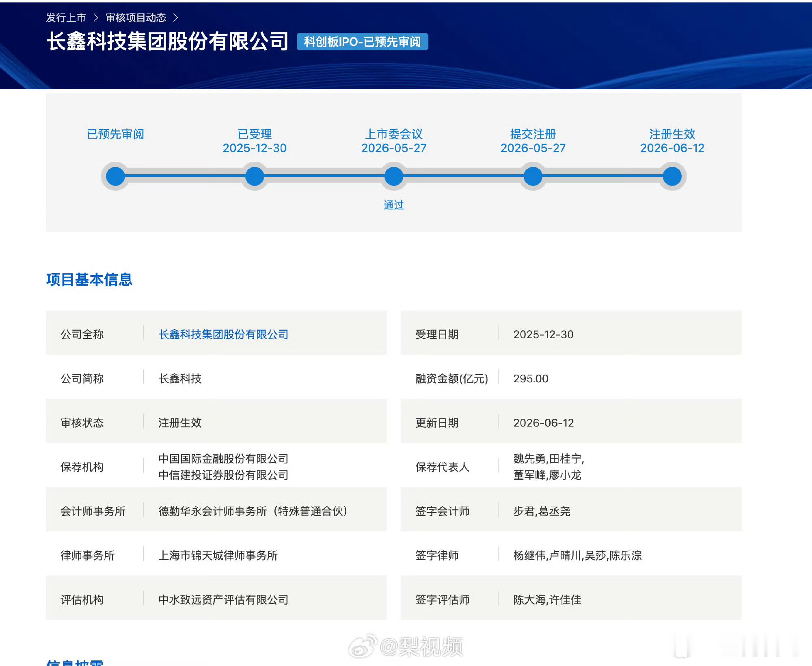Click 德勤华永会计师事务所 accounting firm value

pos(253,511)
